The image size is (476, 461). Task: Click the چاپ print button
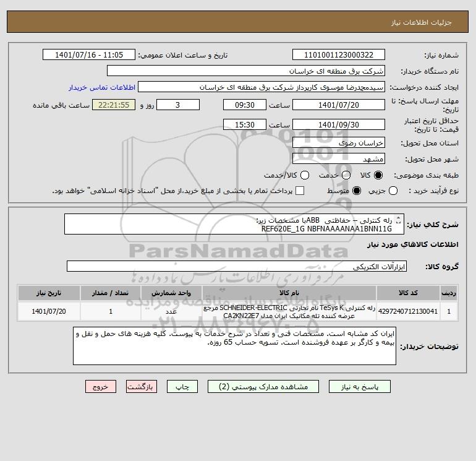[x=182, y=387]
